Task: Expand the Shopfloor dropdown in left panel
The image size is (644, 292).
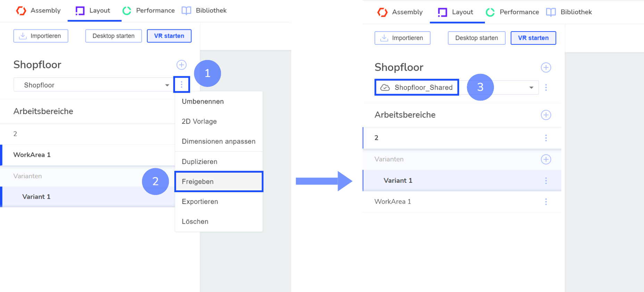Action: coord(167,85)
